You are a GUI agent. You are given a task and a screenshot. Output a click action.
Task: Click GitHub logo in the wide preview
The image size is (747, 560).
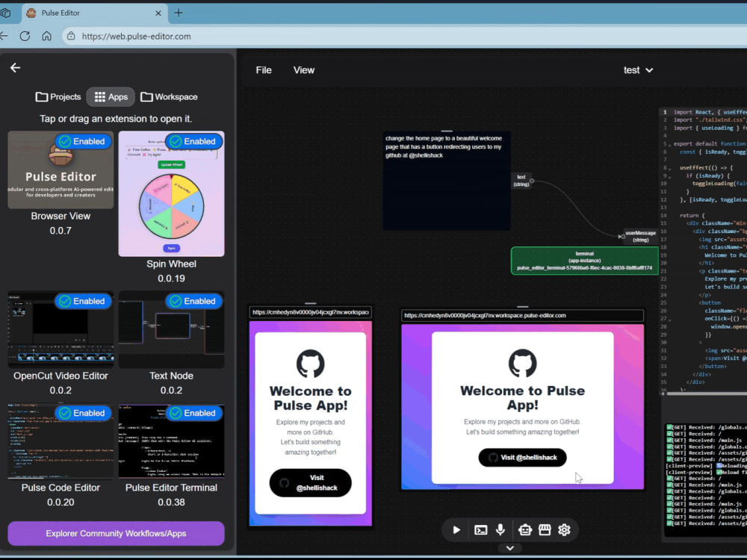(x=522, y=364)
